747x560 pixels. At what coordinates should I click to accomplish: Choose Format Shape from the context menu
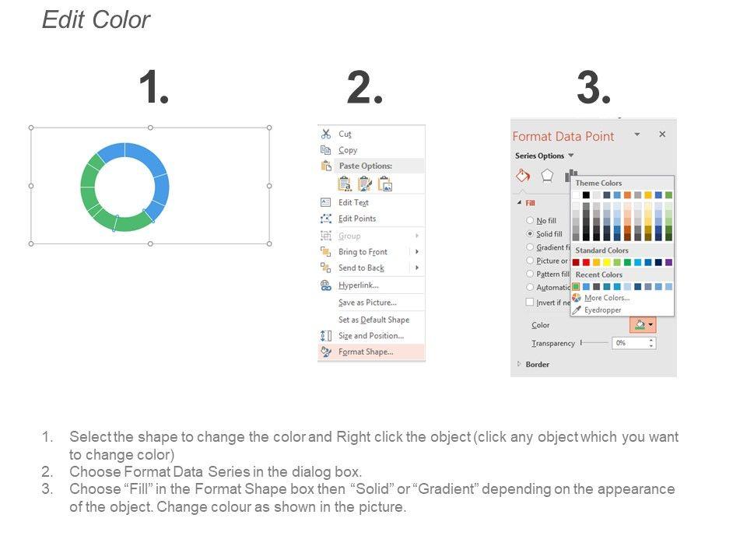point(366,352)
